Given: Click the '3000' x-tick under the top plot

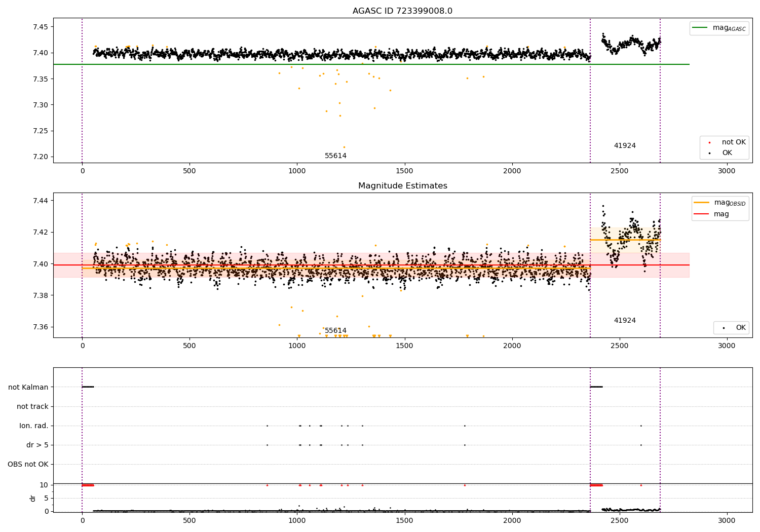Looking at the screenshot, I should pos(727,171).
